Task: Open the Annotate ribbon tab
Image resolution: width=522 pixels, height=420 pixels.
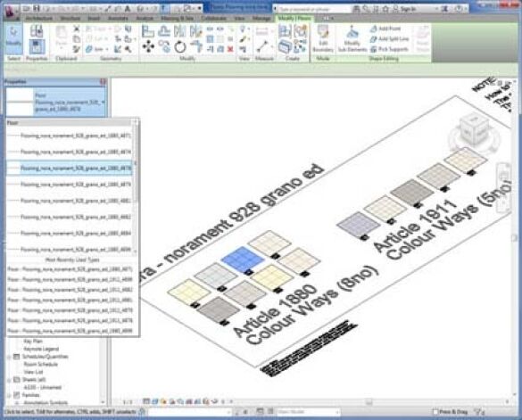Action: [118, 19]
